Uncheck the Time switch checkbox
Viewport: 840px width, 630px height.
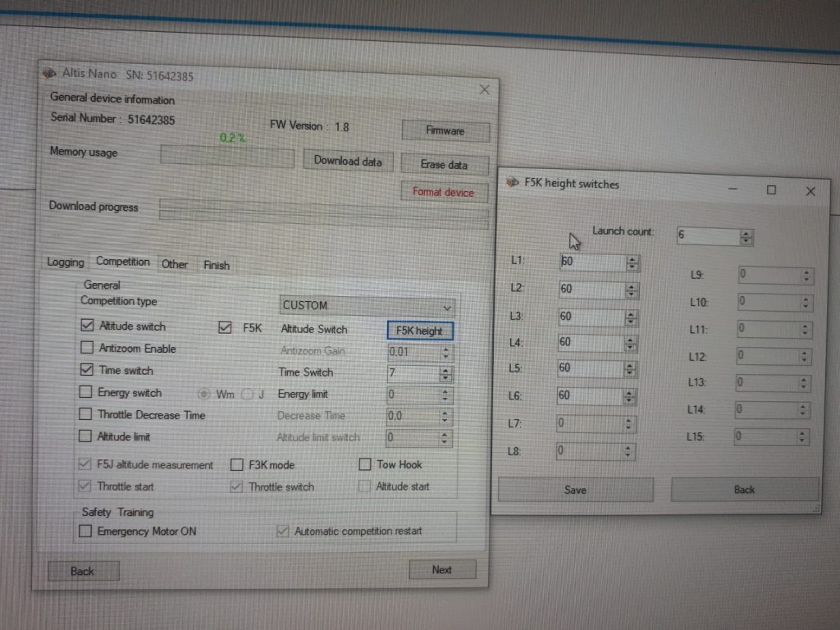click(87, 370)
